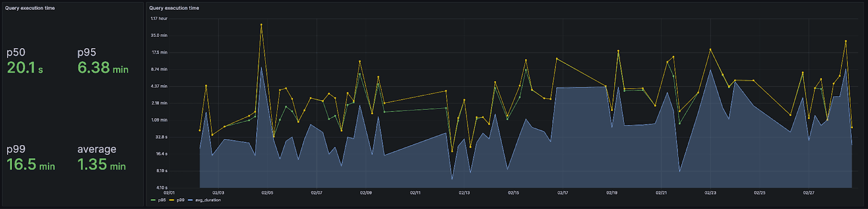Click the 02/27 x-axis date label
Image resolution: width=868 pixels, height=209 pixels.
[x=809, y=193]
